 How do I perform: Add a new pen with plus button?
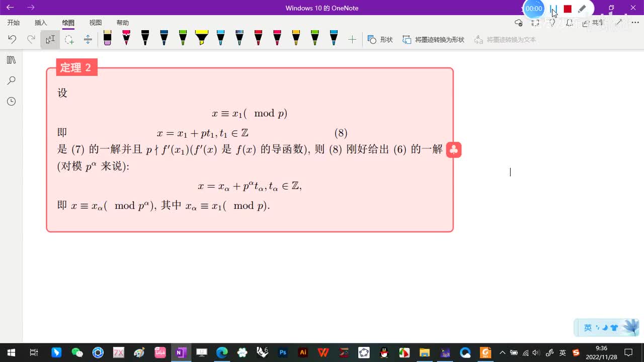tap(352, 39)
